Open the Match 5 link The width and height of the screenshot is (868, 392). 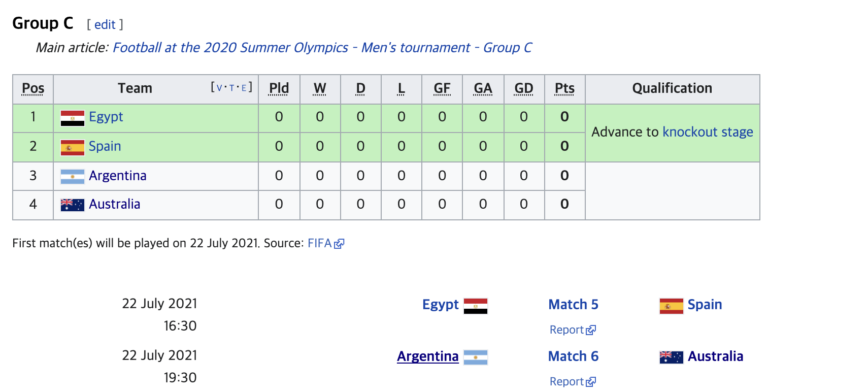573,305
